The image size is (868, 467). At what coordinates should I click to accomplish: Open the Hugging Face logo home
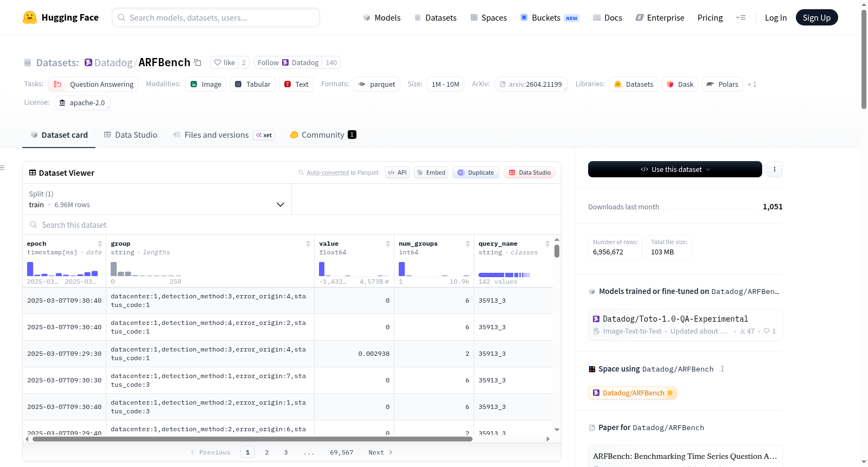click(x=61, y=17)
